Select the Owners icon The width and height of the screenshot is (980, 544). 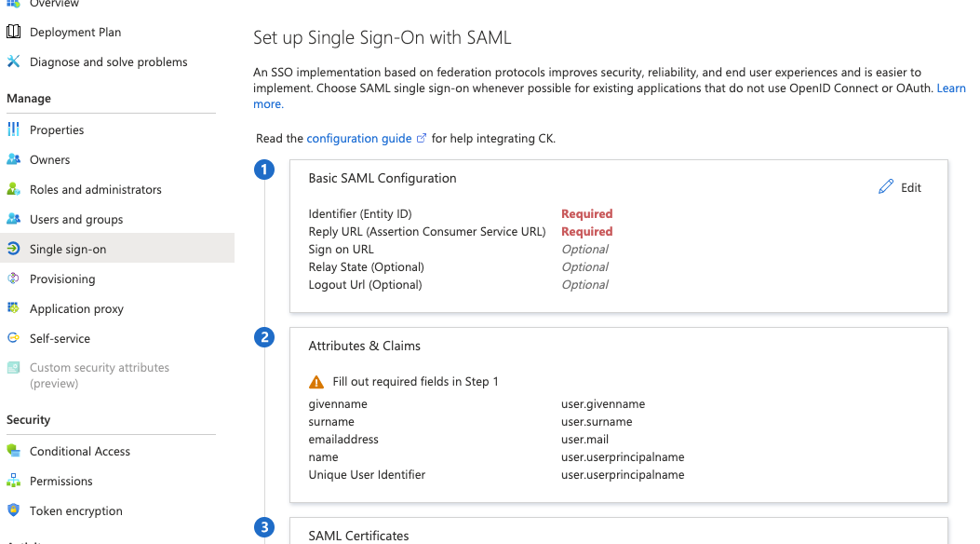pyautogui.click(x=14, y=159)
